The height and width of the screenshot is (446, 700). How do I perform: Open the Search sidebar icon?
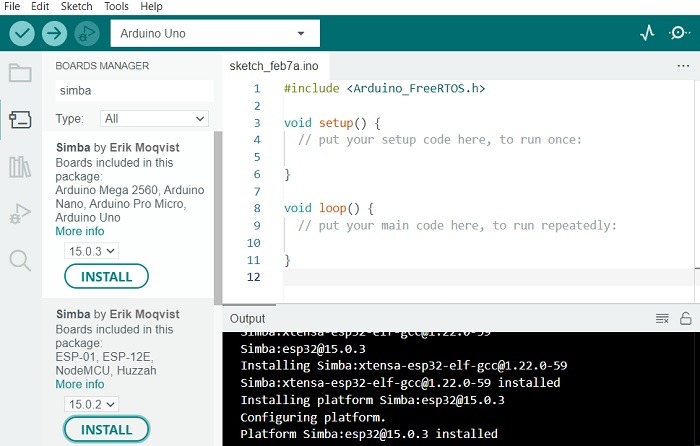[x=20, y=260]
